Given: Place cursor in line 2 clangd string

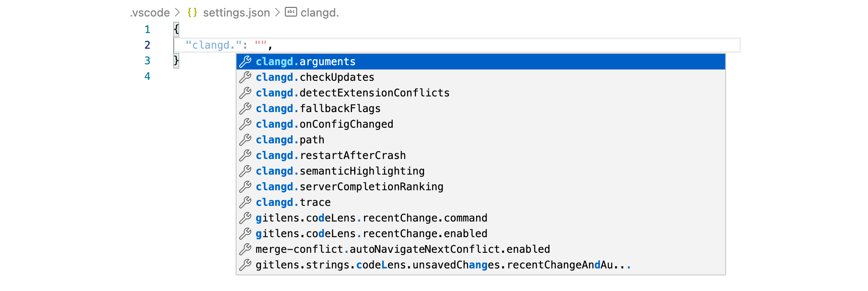Looking at the screenshot, I should [x=214, y=45].
